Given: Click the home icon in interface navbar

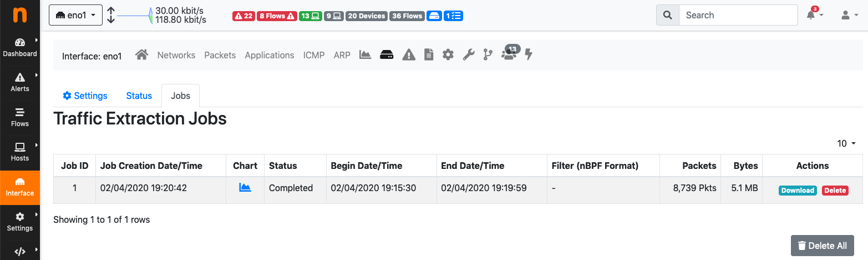Looking at the screenshot, I should [x=142, y=55].
